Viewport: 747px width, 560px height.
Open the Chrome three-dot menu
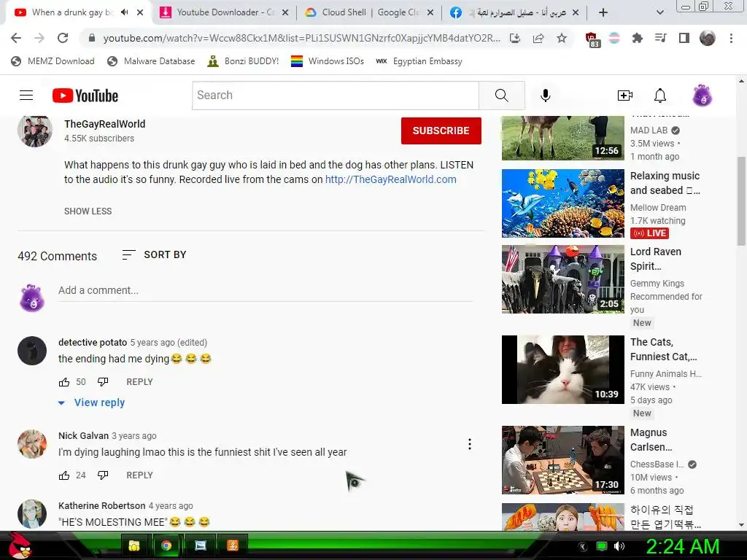tap(731, 38)
